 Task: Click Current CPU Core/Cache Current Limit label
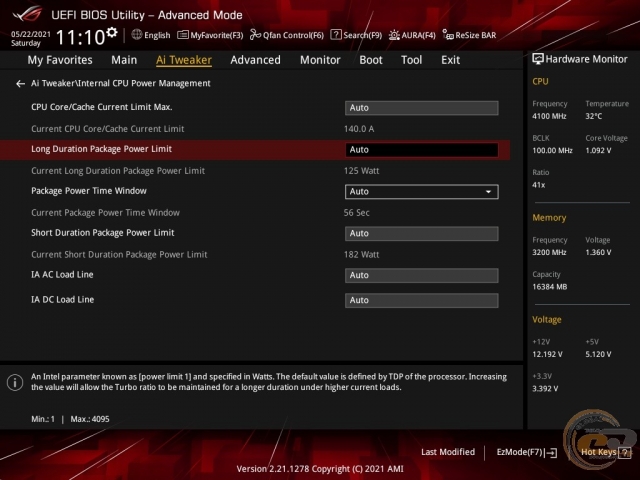[x=107, y=129]
